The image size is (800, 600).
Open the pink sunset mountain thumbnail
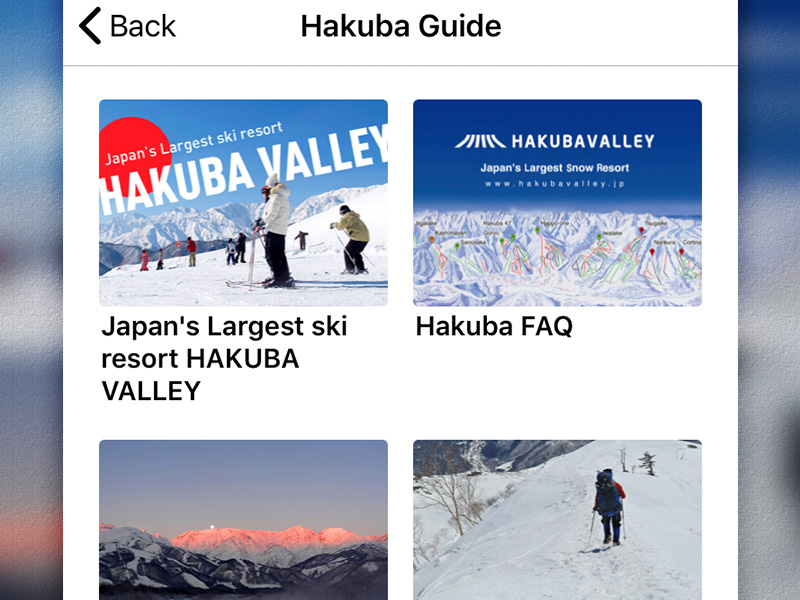pyautogui.click(x=243, y=520)
